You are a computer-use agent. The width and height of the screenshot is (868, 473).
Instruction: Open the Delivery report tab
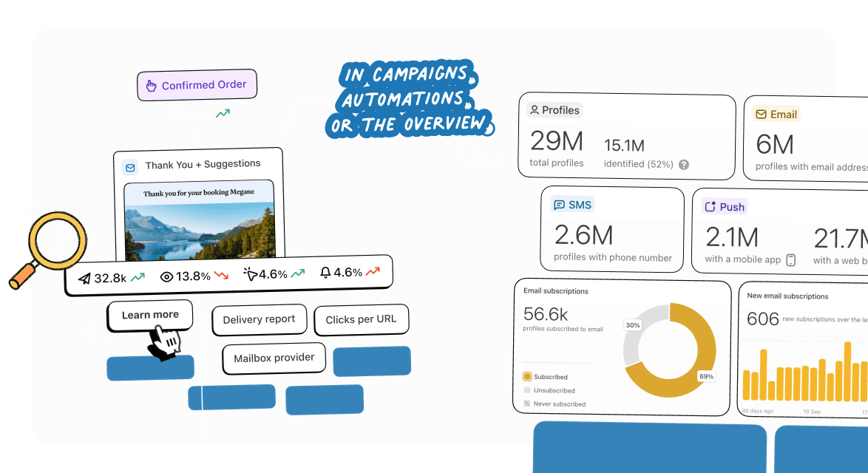coord(259,319)
